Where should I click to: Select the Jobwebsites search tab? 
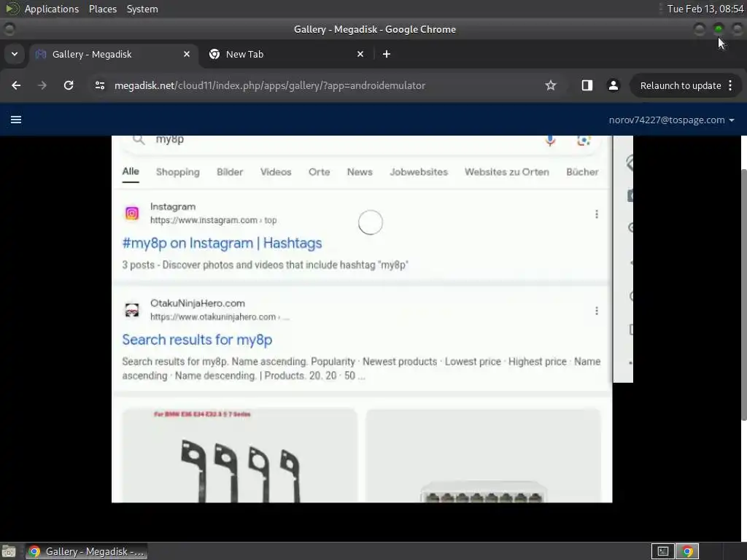pyautogui.click(x=419, y=172)
